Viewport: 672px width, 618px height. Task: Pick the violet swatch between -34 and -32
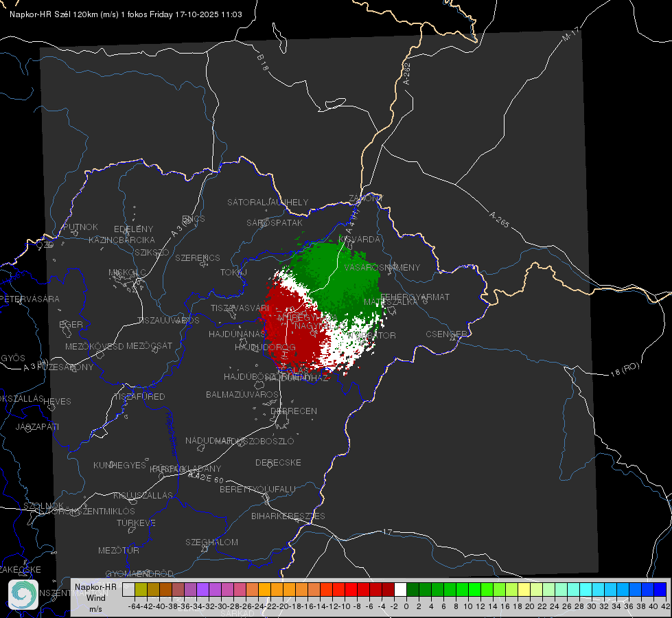click(202, 589)
